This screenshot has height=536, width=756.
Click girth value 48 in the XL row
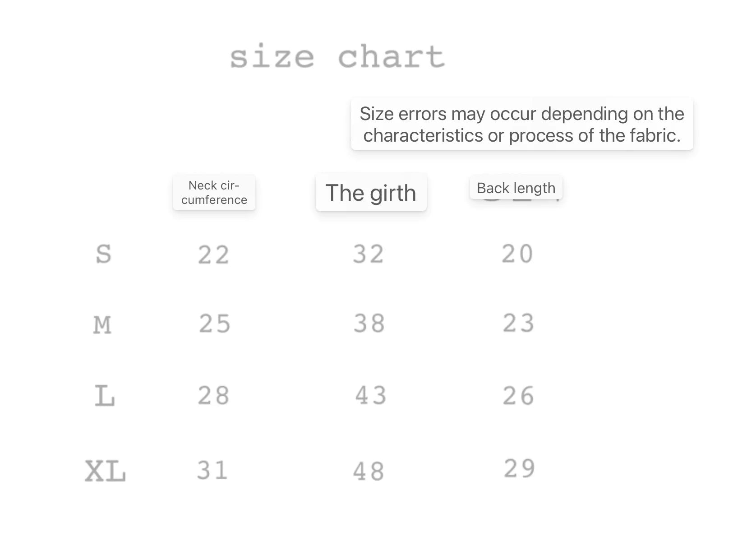[369, 471]
